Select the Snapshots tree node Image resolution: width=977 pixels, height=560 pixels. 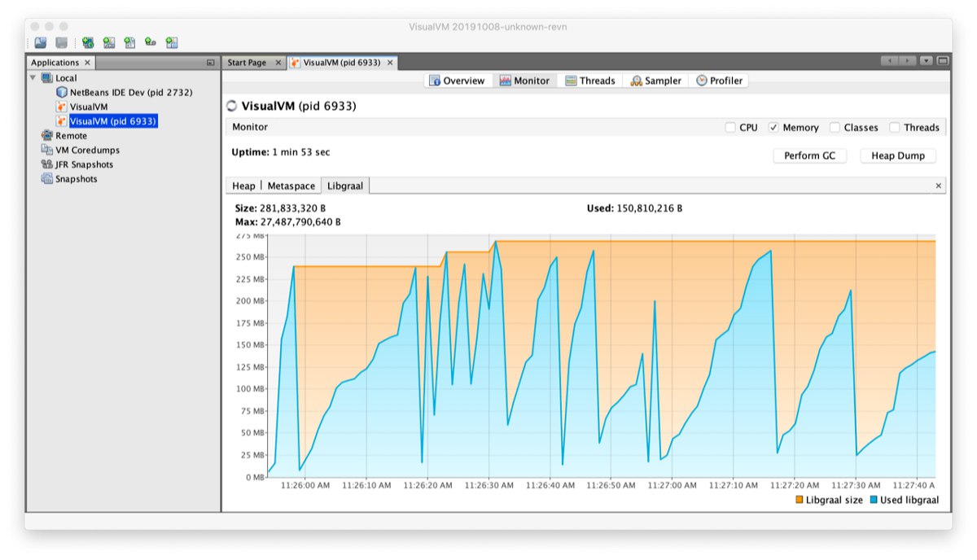tap(77, 179)
